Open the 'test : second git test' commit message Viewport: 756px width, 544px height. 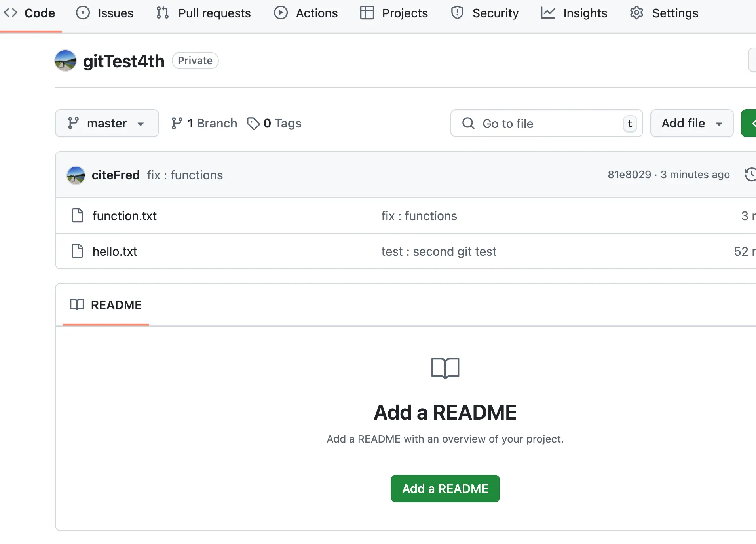(439, 251)
